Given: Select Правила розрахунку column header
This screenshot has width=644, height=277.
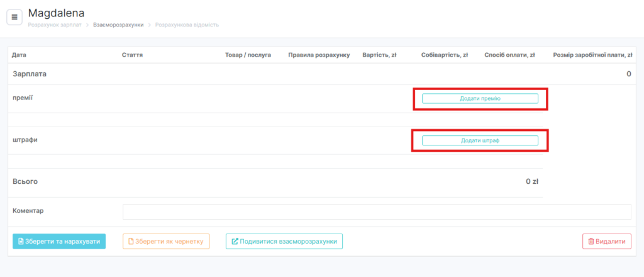Looking at the screenshot, I should click(x=318, y=55).
